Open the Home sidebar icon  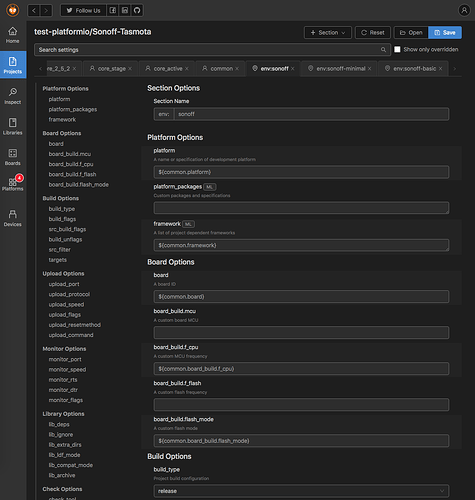pos(13,35)
